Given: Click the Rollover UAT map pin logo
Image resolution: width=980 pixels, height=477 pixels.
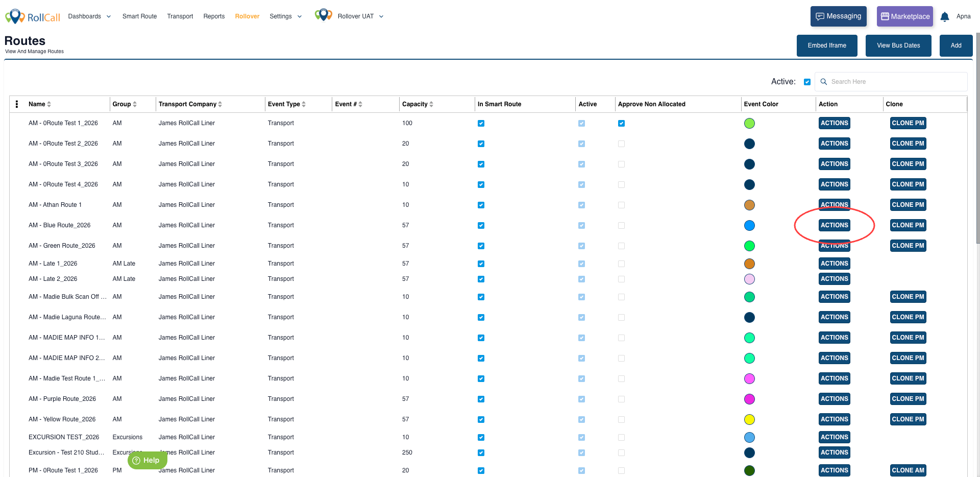Looking at the screenshot, I should click(x=323, y=15).
